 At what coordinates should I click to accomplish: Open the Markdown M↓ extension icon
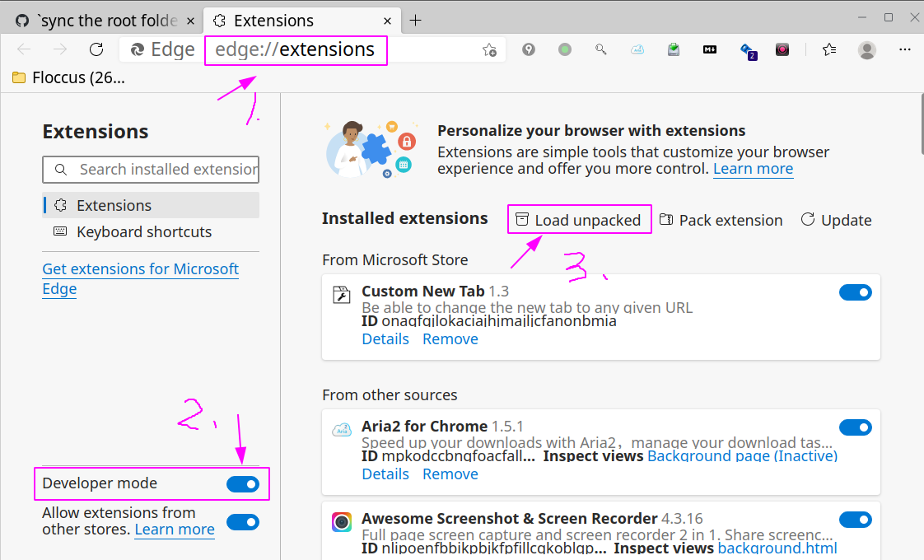click(x=710, y=49)
